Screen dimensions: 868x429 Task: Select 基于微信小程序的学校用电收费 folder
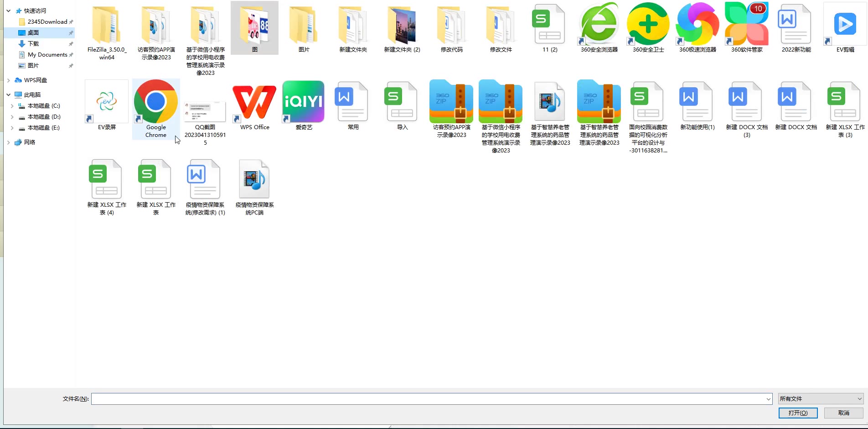coord(205,40)
